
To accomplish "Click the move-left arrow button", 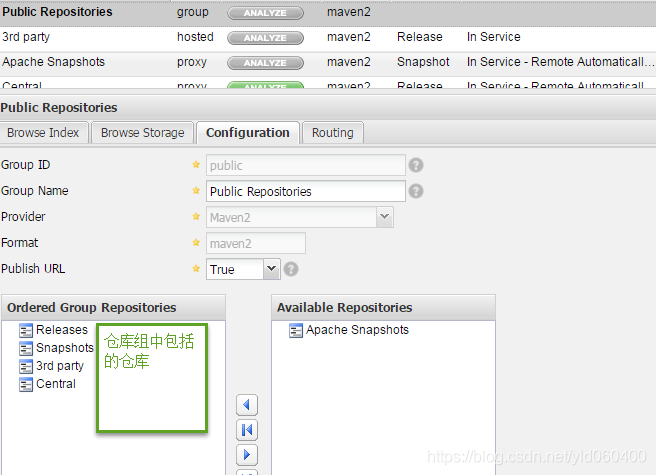I will tap(247, 405).
